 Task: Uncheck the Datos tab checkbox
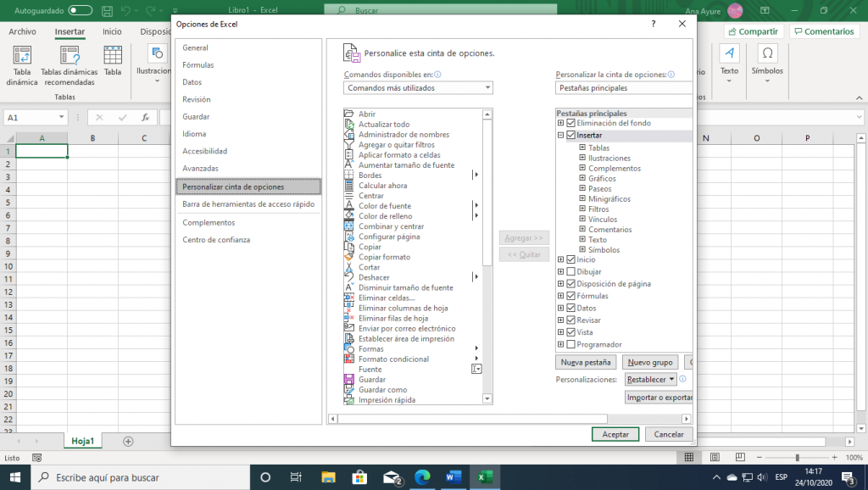tap(570, 308)
